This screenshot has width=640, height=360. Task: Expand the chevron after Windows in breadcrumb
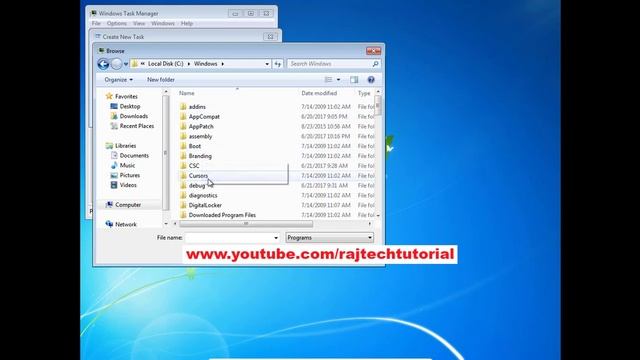coord(222,64)
